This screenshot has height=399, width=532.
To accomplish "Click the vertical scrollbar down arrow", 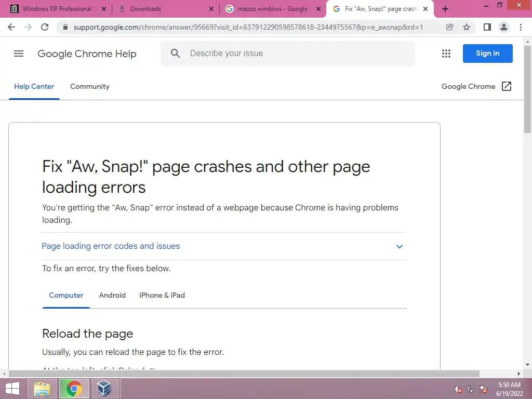I will [x=527, y=365].
